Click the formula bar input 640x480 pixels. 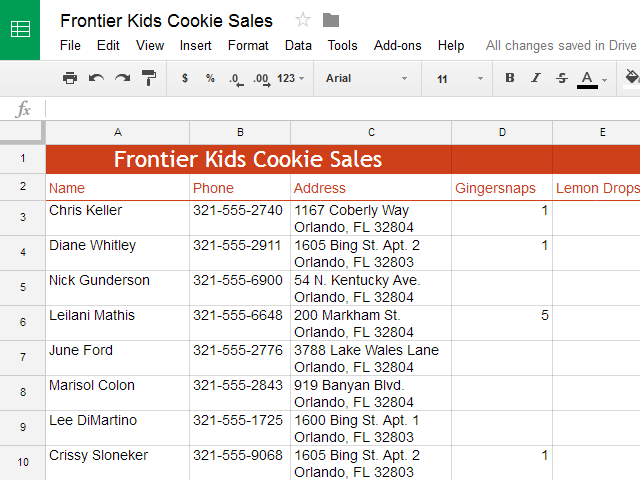[x=340, y=109]
